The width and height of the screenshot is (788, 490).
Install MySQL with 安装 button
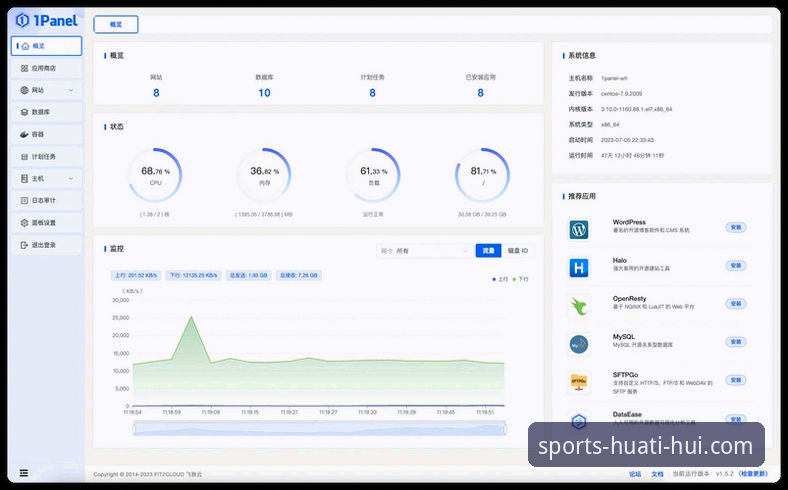(735, 342)
